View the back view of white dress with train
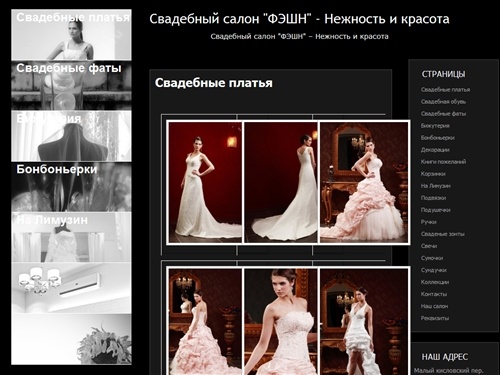Image resolution: width=500 pixels, height=375 pixels. (281, 182)
